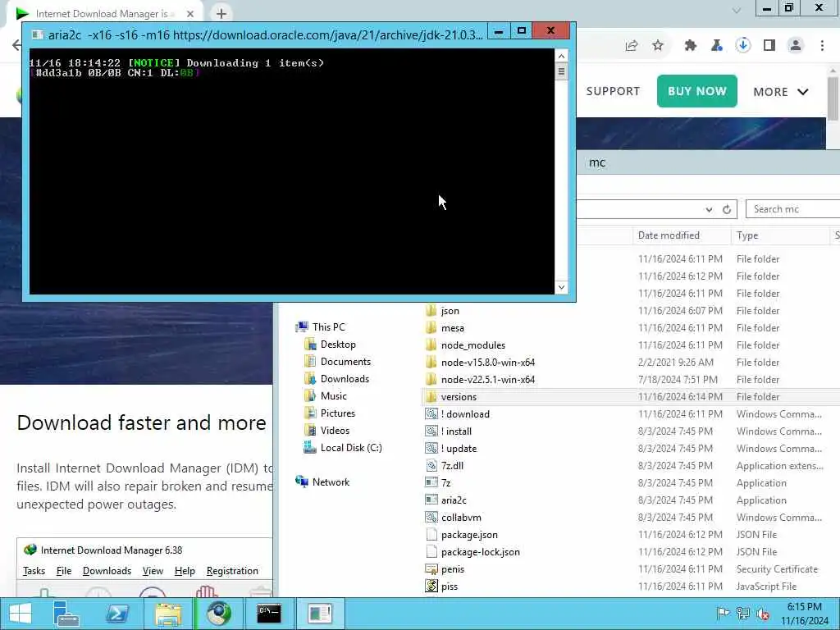Click the Explorer refresh icon
This screenshot has height=630, width=840.
coord(727,209)
